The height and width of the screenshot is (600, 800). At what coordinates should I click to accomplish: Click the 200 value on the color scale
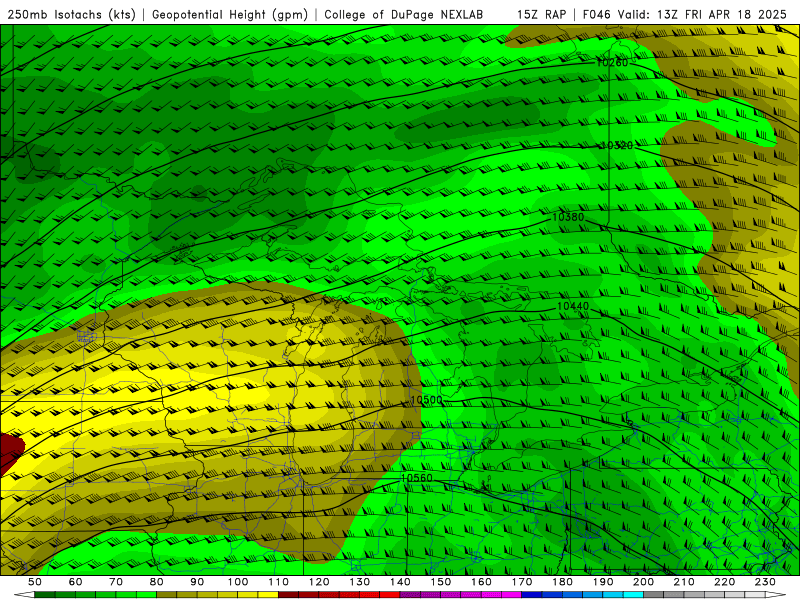pyautogui.click(x=643, y=582)
